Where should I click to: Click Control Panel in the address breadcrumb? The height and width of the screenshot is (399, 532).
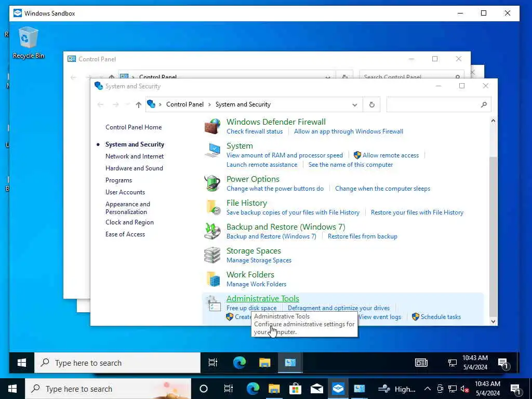pyautogui.click(x=185, y=104)
